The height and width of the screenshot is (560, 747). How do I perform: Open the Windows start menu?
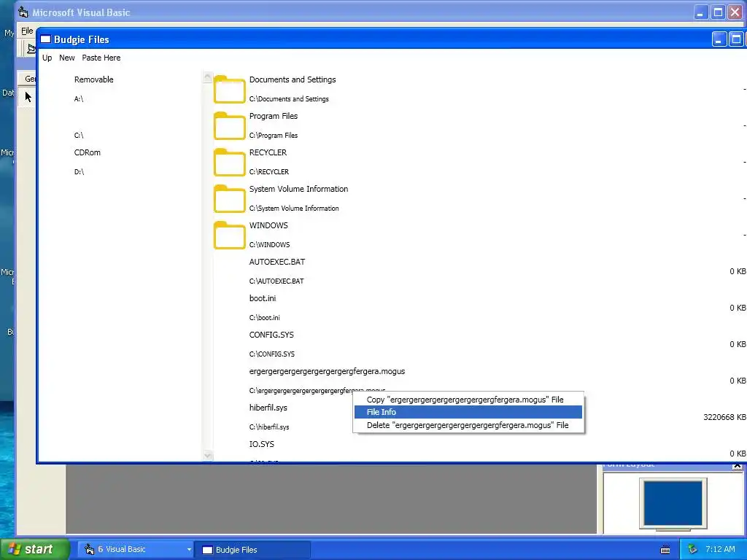pos(35,549)
